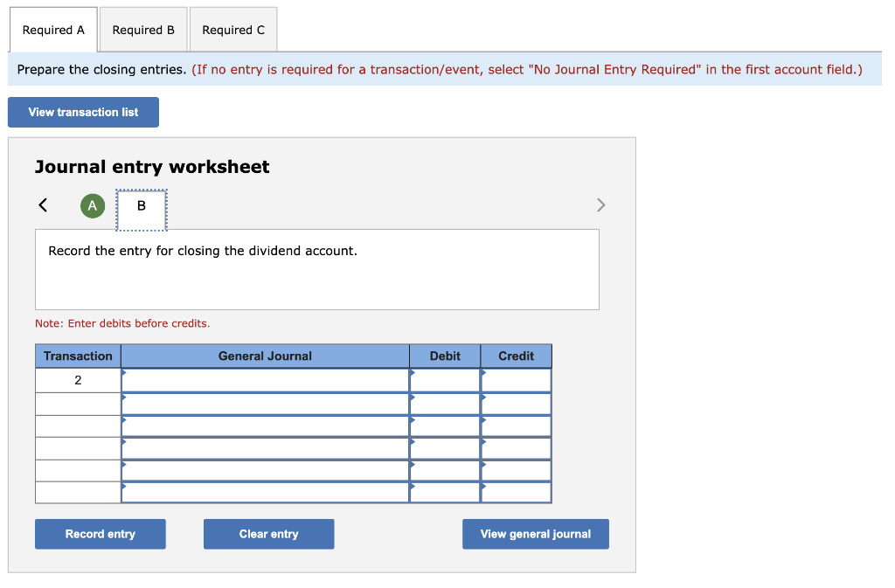Image resolution: width=895 pixels, height=588 pixels.
Task: Click the Credit column header
Action: pos(516,356)
